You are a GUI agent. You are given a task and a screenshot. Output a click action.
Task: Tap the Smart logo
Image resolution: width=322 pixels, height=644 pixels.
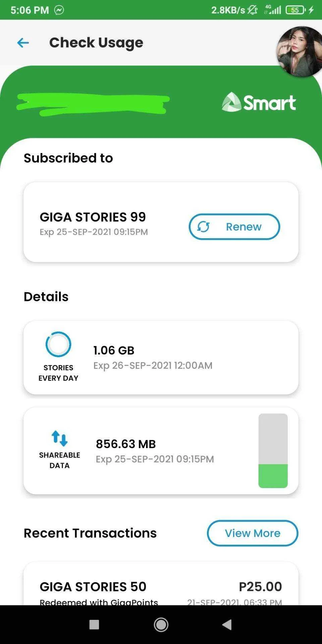click(259, 102)
